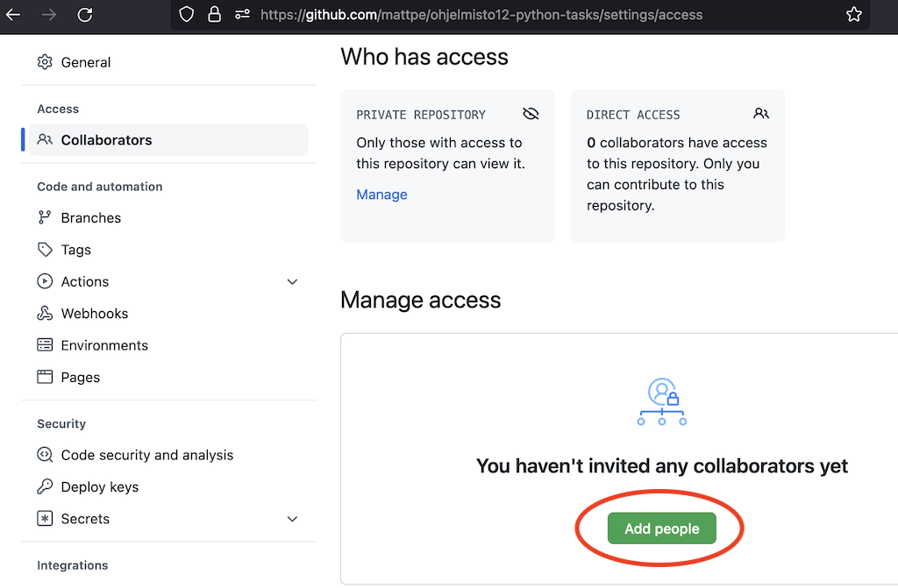The width and height of the screenshot is (898, 588).
Task: Click the crossed-out eye private repository icon
Action: [530, 114]
